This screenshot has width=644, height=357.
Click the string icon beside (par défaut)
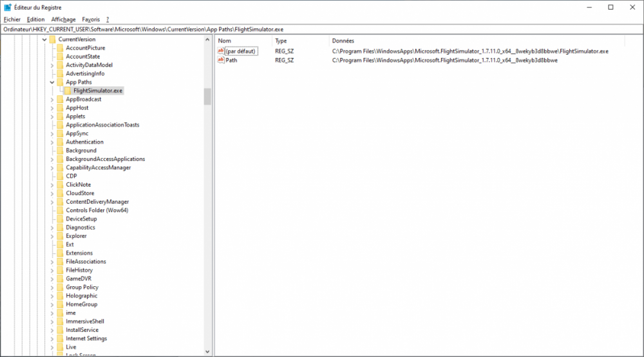click(x=222, y=51)
